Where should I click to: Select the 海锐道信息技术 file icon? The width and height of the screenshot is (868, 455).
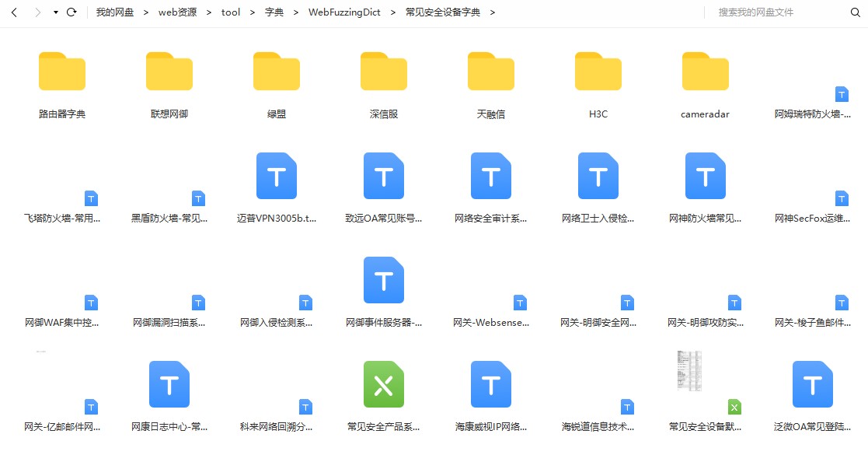point(627,407)
